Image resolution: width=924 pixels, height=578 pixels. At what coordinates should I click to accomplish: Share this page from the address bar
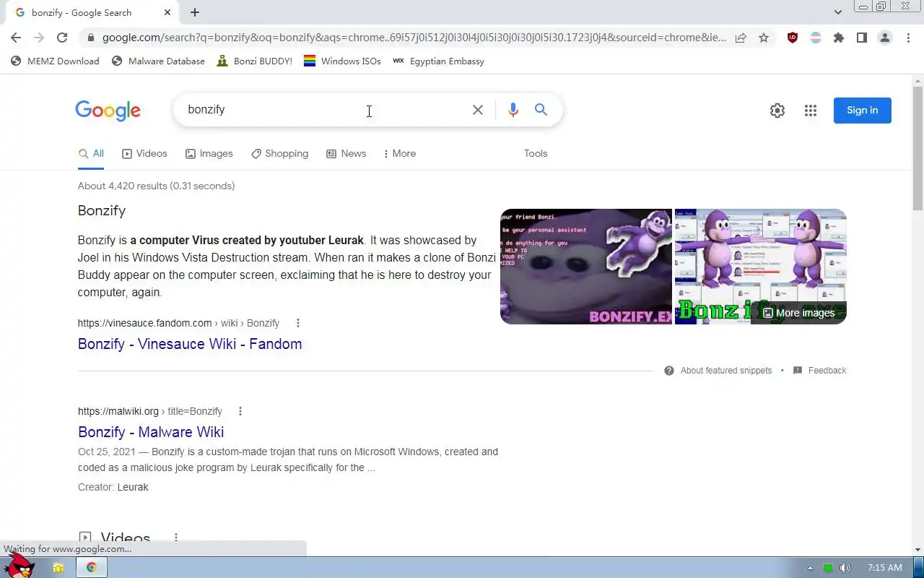[x=741, y=38]
